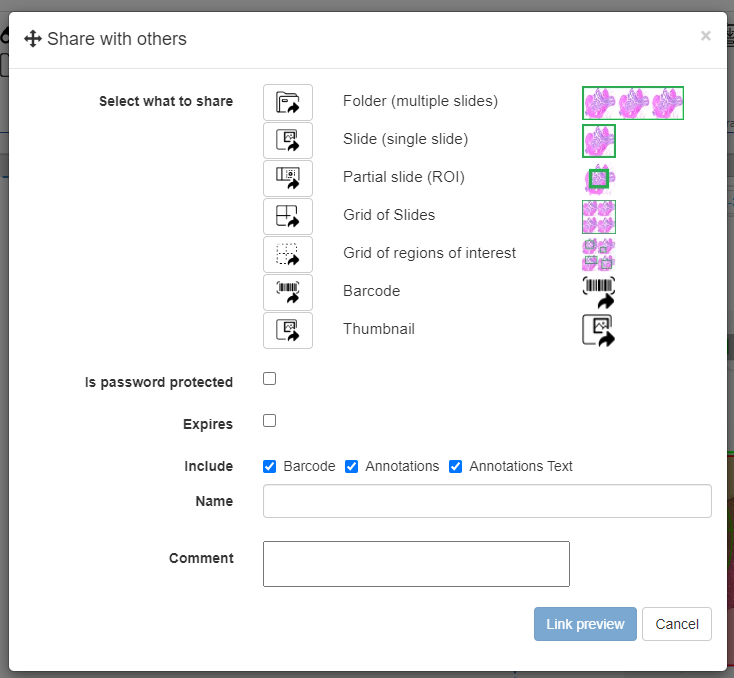Disable the Annotations Text checkbox
Screen dimensions: 734x678
456,467
